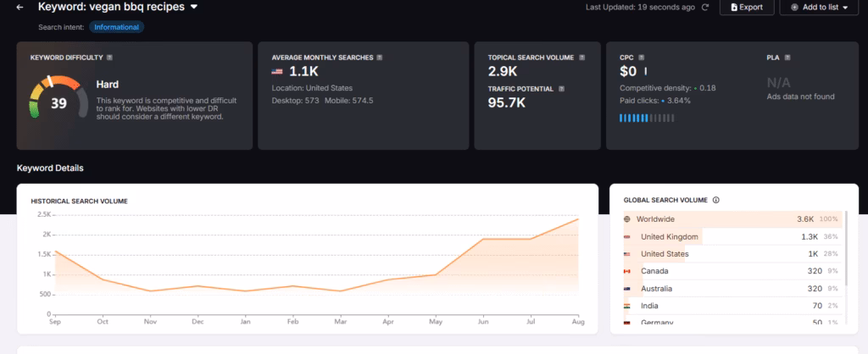Screen dimensions: 868x354
Task: Refresh data with the Last Updated reload icon
Action: pyautogui.click(x=704, y=8)
